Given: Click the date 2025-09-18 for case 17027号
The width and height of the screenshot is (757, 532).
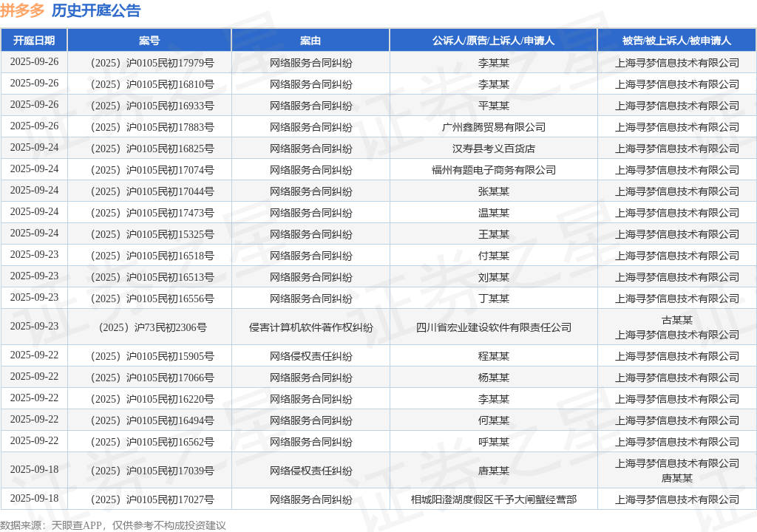Looking at the screenshot, I should [x=34, y=498].
